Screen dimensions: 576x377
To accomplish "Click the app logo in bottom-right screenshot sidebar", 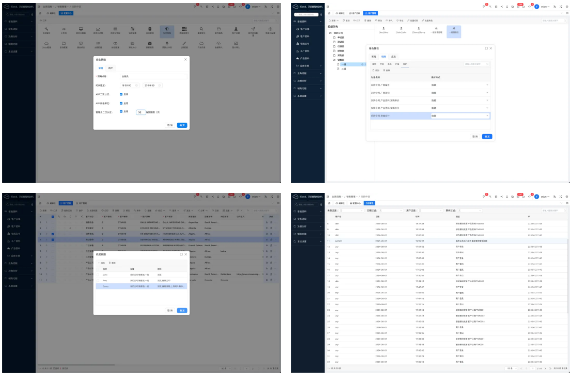I will point(295,197).
